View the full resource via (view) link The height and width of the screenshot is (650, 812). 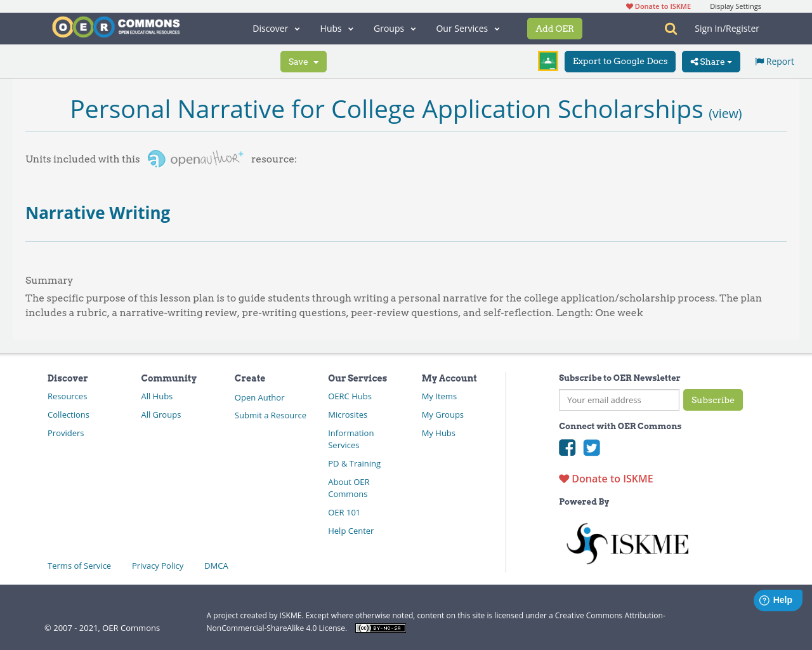(x=726, y=112)
